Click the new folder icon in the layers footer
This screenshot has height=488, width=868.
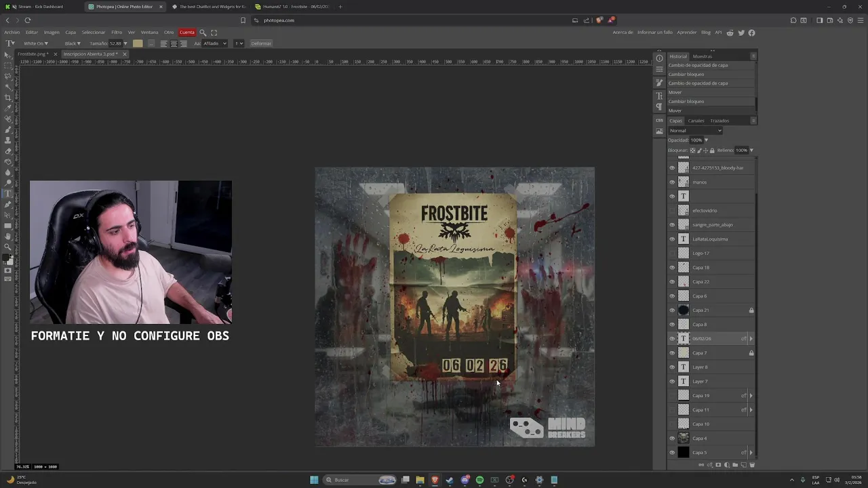735,465
